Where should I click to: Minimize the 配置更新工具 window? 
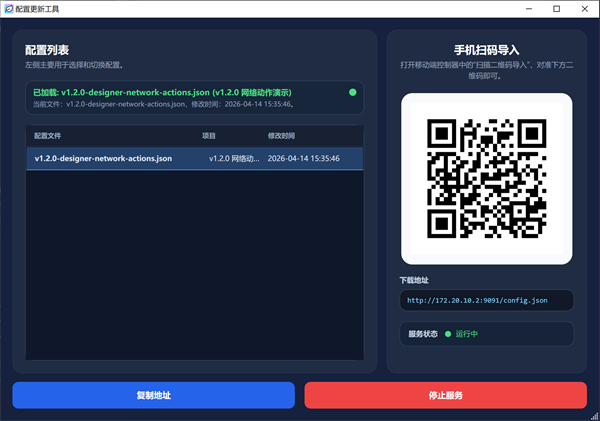coord(529,9)
